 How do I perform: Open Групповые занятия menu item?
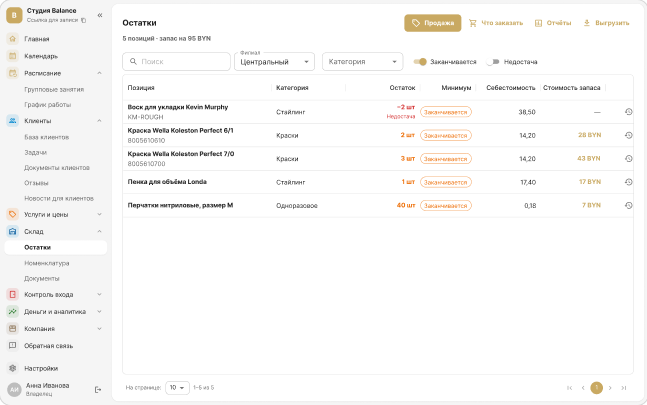click(x=56, y=89)
